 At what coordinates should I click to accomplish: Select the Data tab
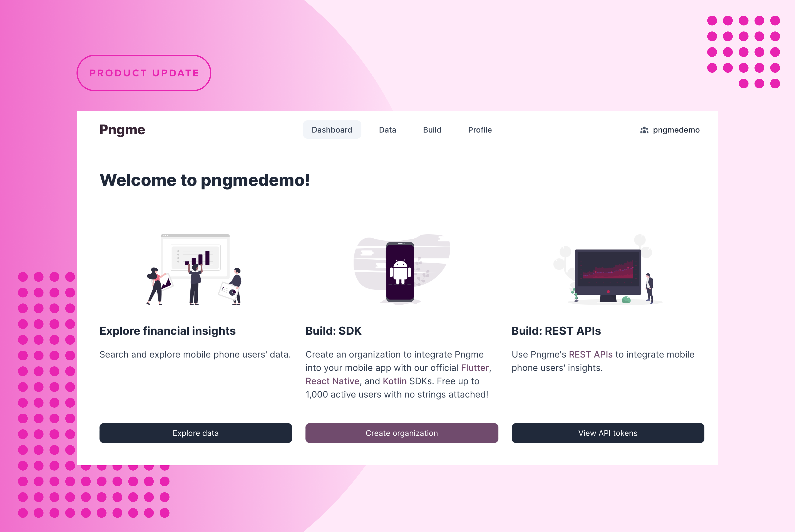(x=387, y=129)
